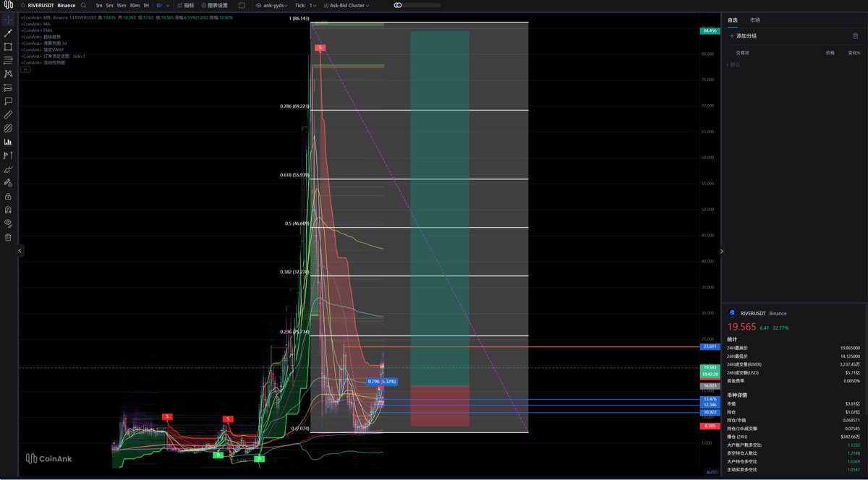The width and height of the screenshot is (868, 480).
Task: Select the bar chart volume profile tool
Action: click(8, 142)
